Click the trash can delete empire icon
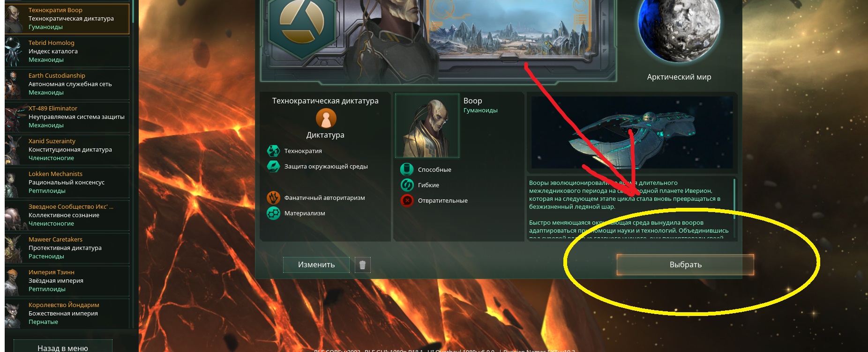The width and height of the screenshot is (868, 352). pyautogui.click(x=362, y=265)
